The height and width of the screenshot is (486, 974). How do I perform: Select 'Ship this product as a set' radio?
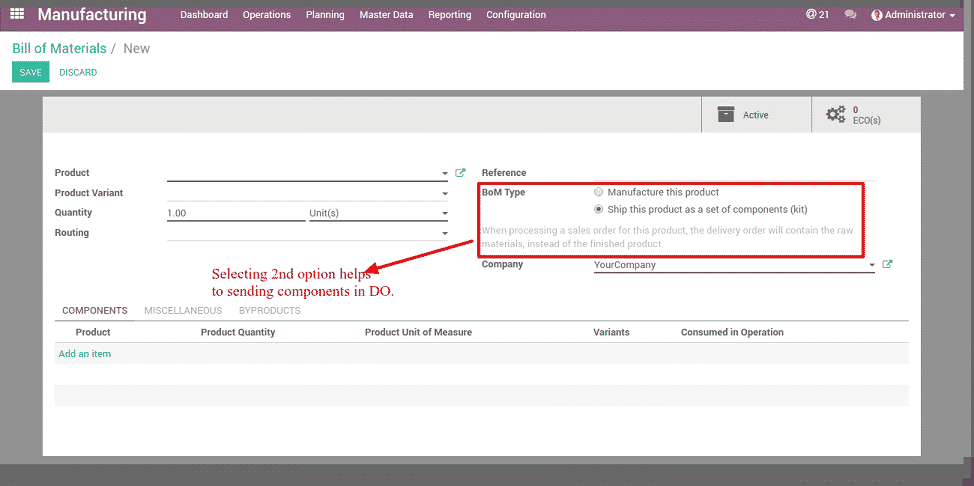598,210
